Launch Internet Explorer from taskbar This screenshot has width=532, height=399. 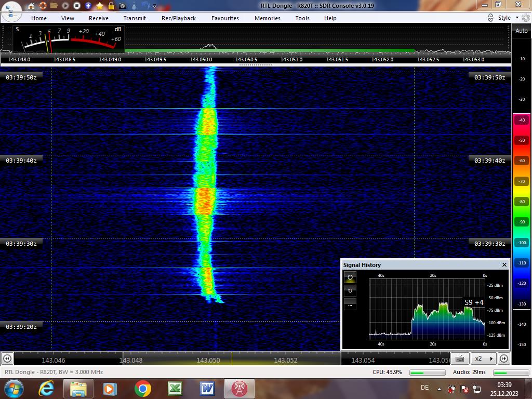point(46,389)
